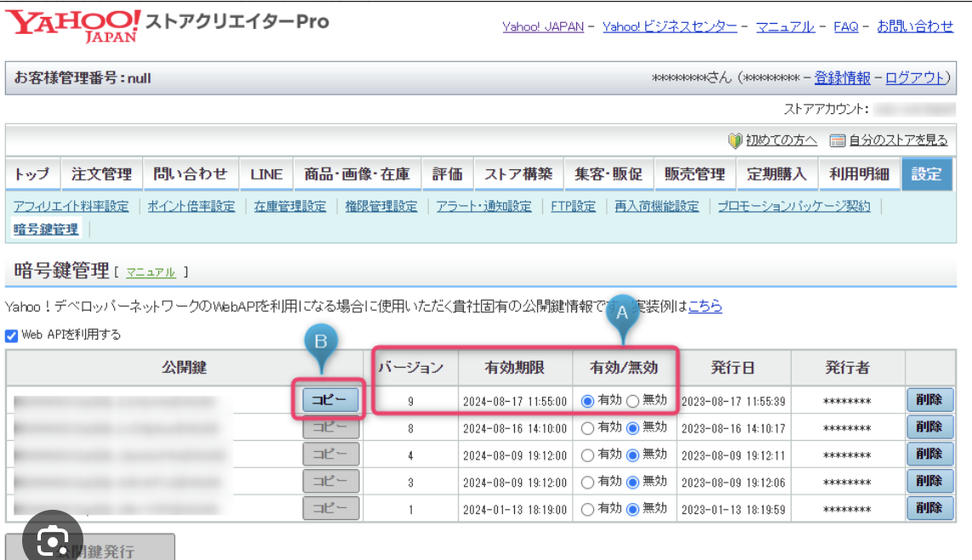This screenshot has width=972, height=560.
Task: Open 再入荷機能設定 submenu link
Action: coord(656,207)
